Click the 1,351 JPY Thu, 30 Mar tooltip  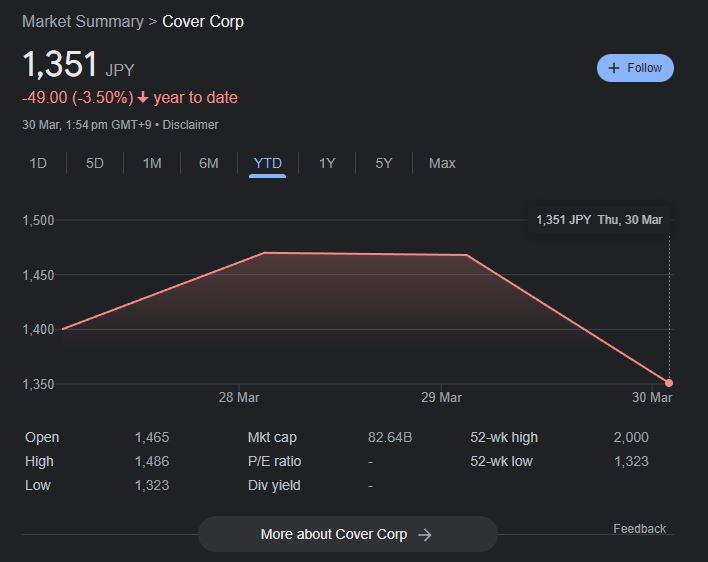pyautogui.click(x=599, y=220)
